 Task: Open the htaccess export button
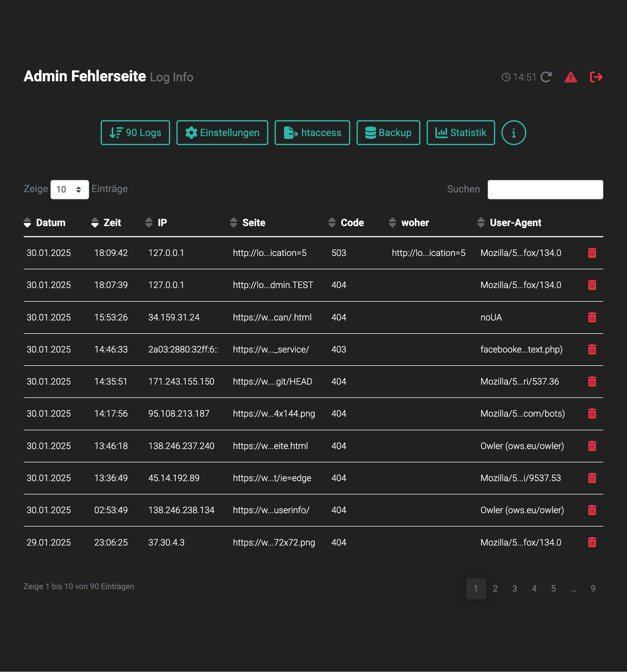(x=312, y=133)
